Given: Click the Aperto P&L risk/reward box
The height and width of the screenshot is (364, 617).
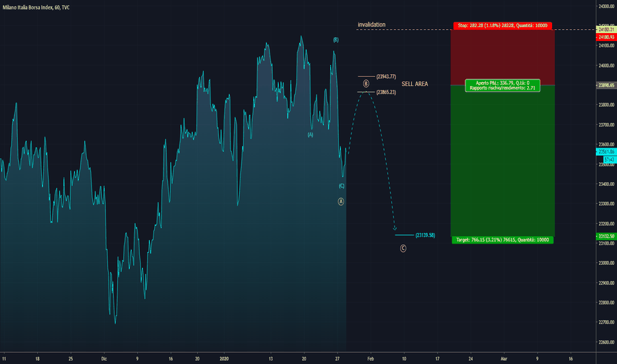Looking at the screenshot, I should click(502, 85).
